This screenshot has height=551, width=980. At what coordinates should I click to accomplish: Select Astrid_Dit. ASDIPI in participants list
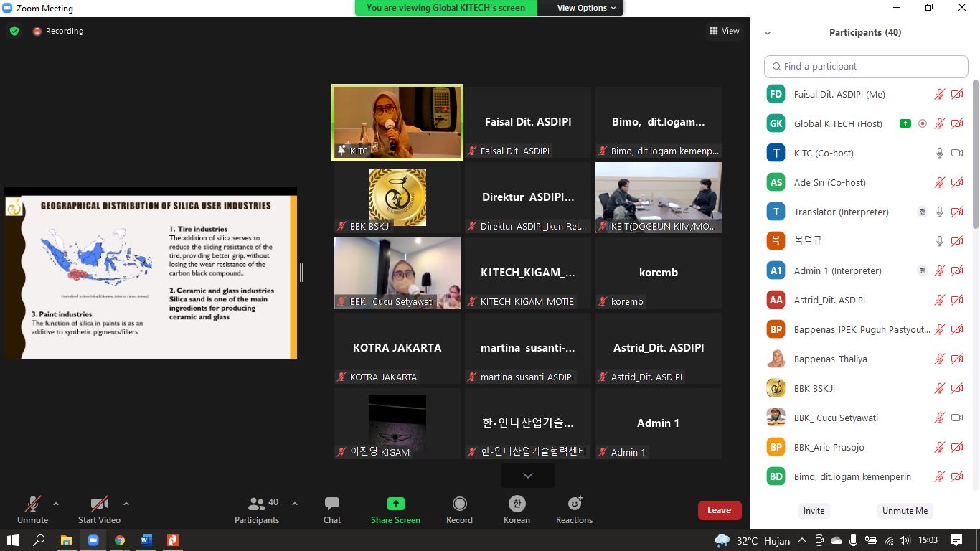tap(866, 300)
